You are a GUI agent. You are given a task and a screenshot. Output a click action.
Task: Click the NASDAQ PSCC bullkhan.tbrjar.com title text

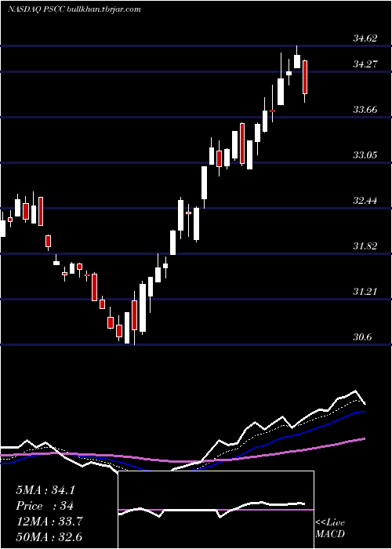(x=74, y=9)
